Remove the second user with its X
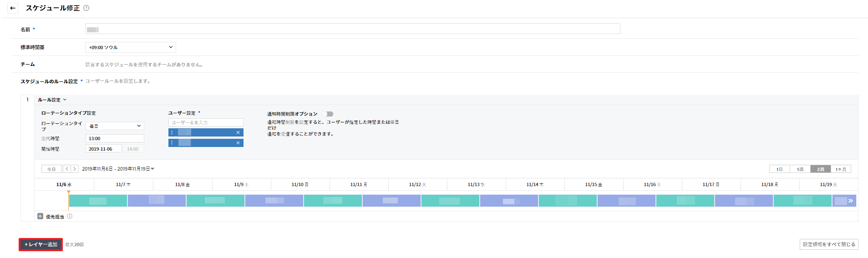The width and height of the screenshot is (868, 258). [238, 143]
